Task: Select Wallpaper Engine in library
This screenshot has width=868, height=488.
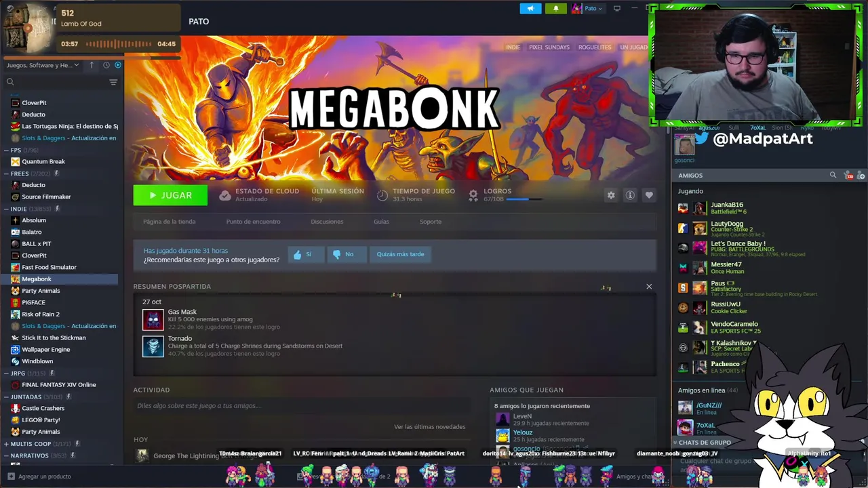Action: pos(45,349)
